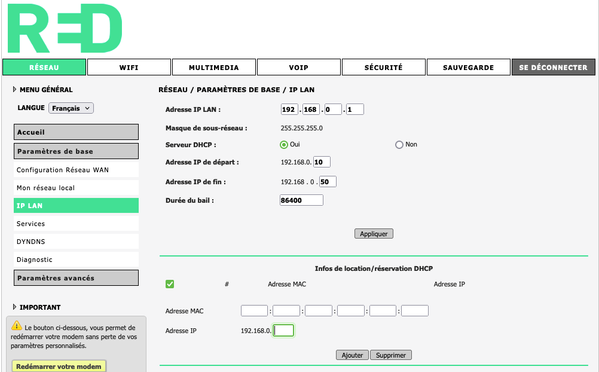Screen dimensions: 599x372
Task: Open the Diagnostic menu item
Action: pos(76,260)
